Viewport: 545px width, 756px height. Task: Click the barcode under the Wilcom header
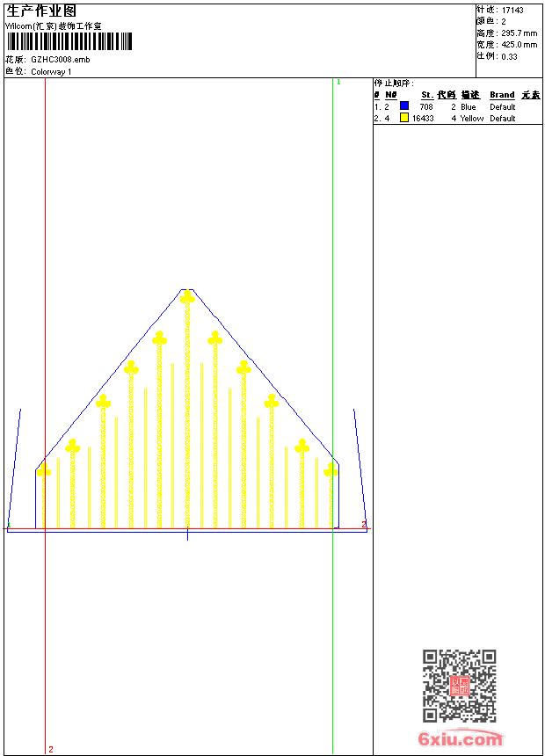(69, 41)
